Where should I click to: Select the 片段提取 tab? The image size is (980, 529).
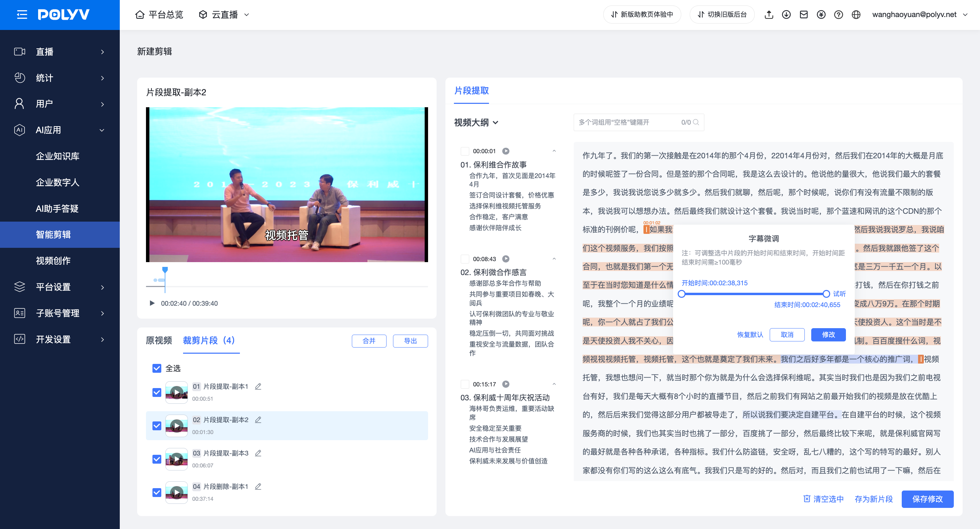tap(471, 91)
